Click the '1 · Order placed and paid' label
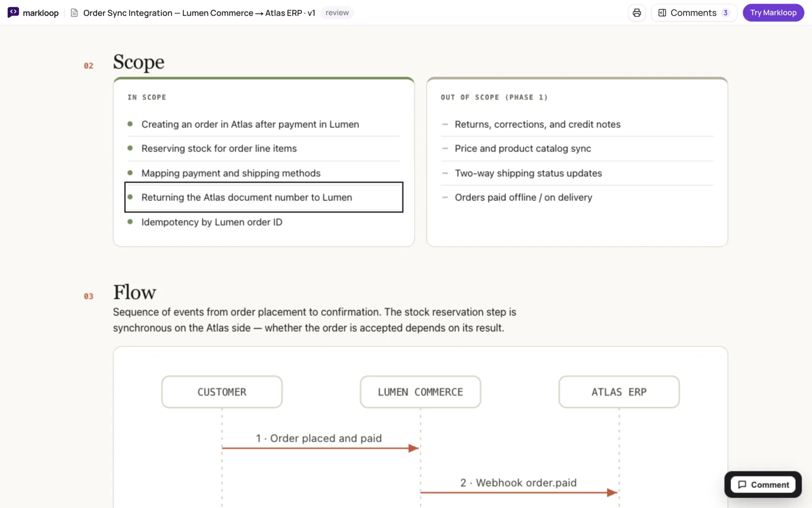 319,438
